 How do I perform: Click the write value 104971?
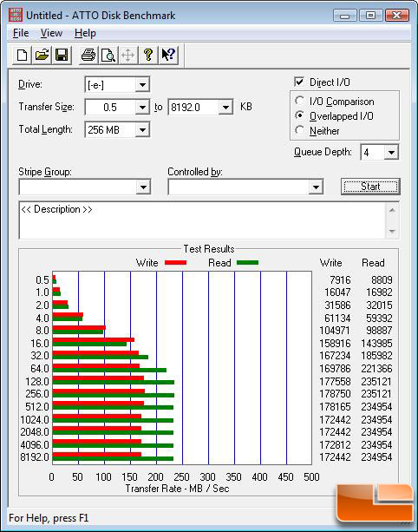tap(335, 330)
